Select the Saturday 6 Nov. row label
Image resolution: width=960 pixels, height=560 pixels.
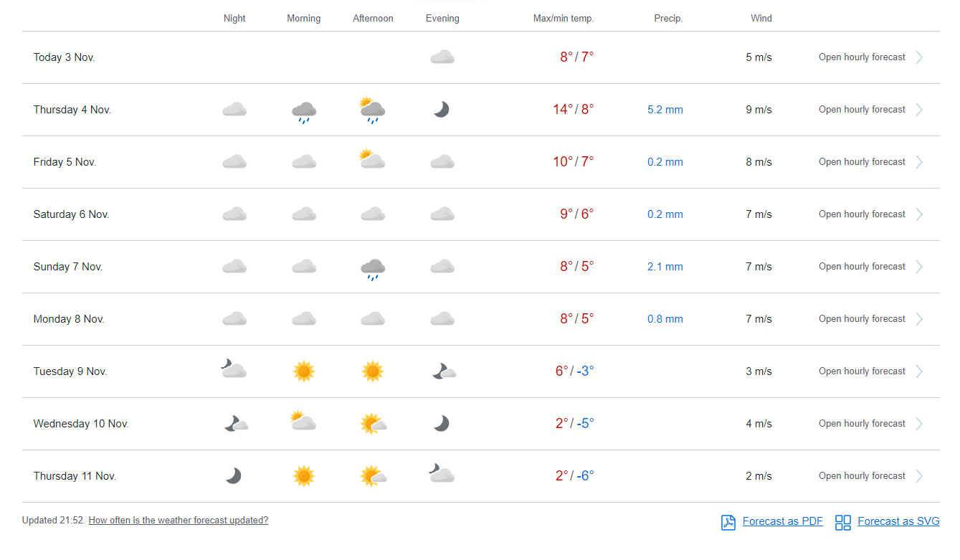click(71, 214)
